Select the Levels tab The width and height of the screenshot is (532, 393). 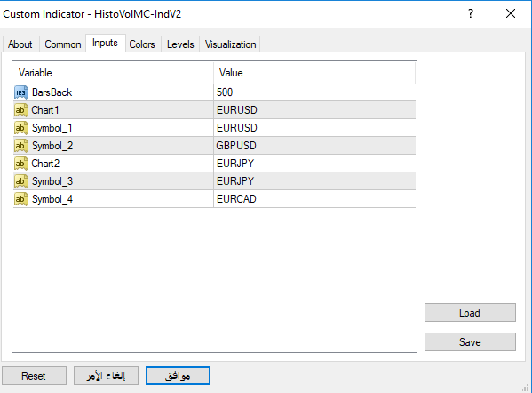[x=180, y=44]
